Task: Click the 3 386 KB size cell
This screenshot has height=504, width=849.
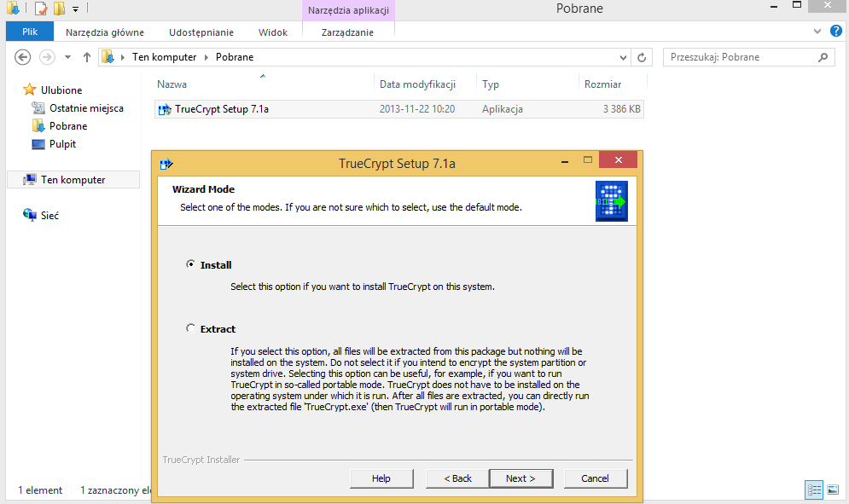Action: [621, 109]
